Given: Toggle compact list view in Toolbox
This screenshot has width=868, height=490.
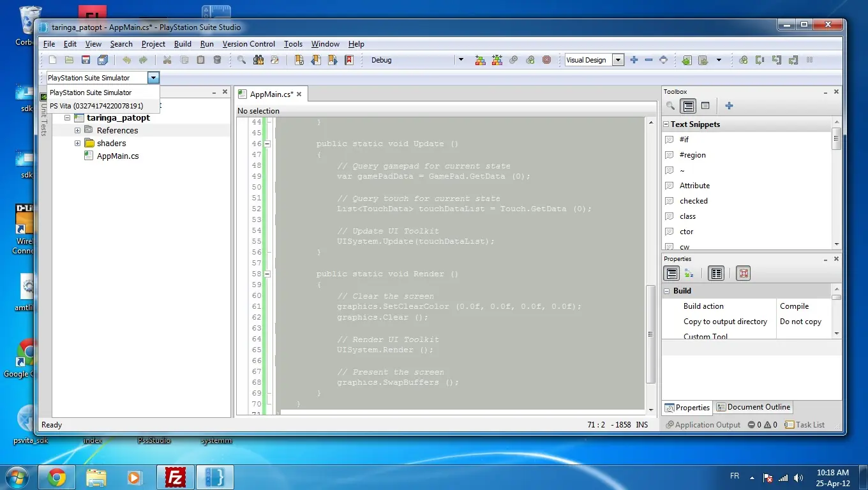Looking at the screenshot, I should 705,106.
